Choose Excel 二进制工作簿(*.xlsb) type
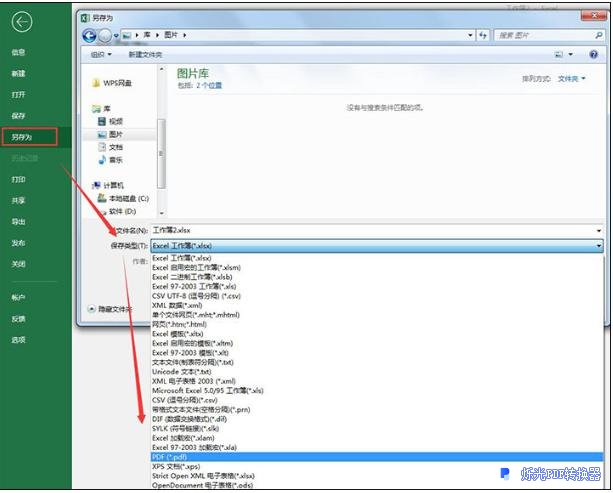This screenshot has width=613, height=493. click(377, 277)
